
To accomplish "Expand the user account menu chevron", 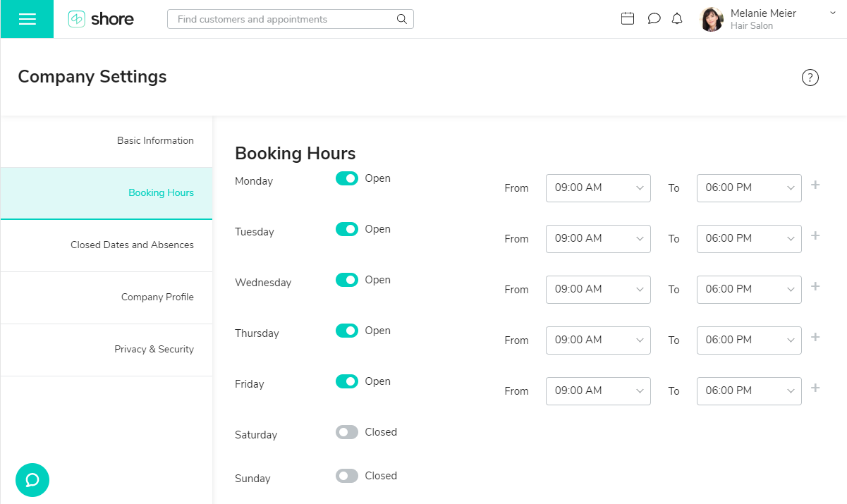I will pyautogui.click(x=833, y=13).
